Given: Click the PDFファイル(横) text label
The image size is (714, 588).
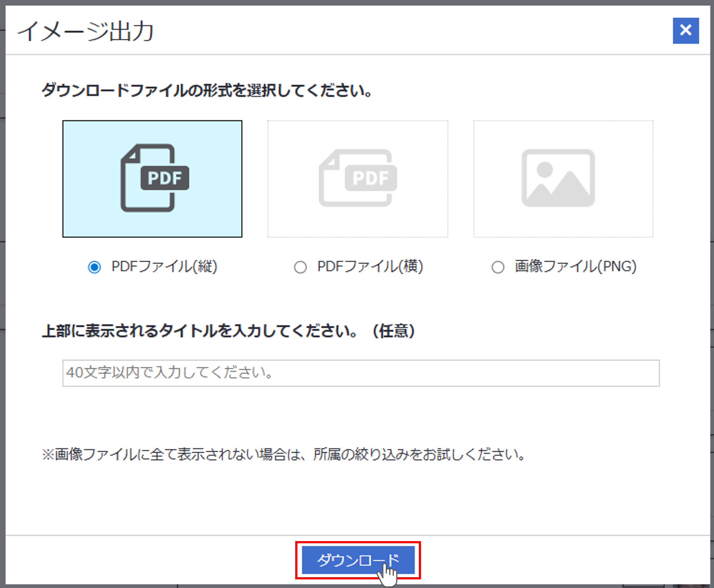Looking at the screenshot, I should tap(370, 266).
